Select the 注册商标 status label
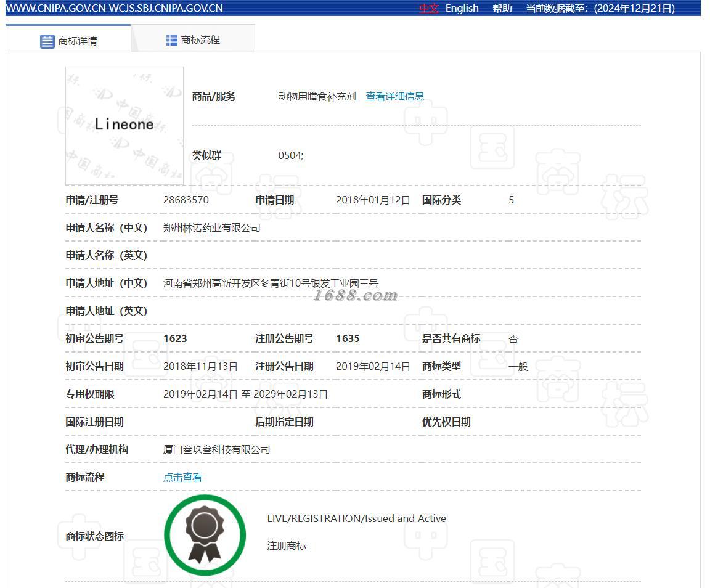 coord(287,545)
